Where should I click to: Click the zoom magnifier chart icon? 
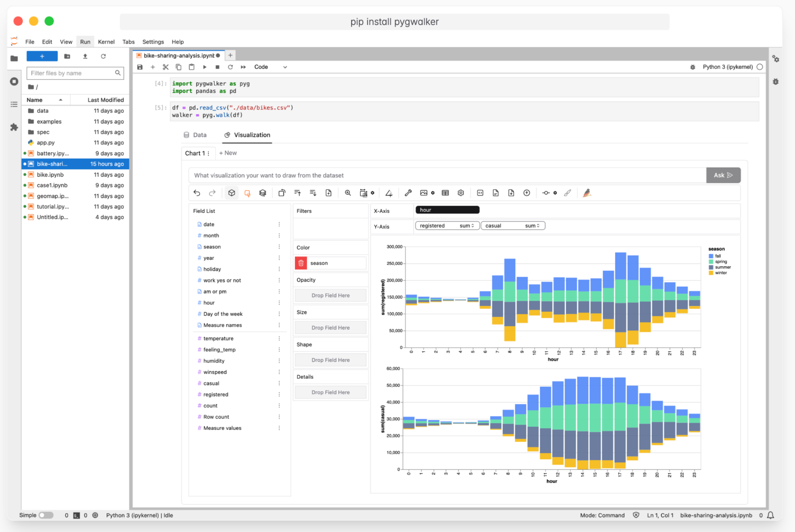click(348, 193)
